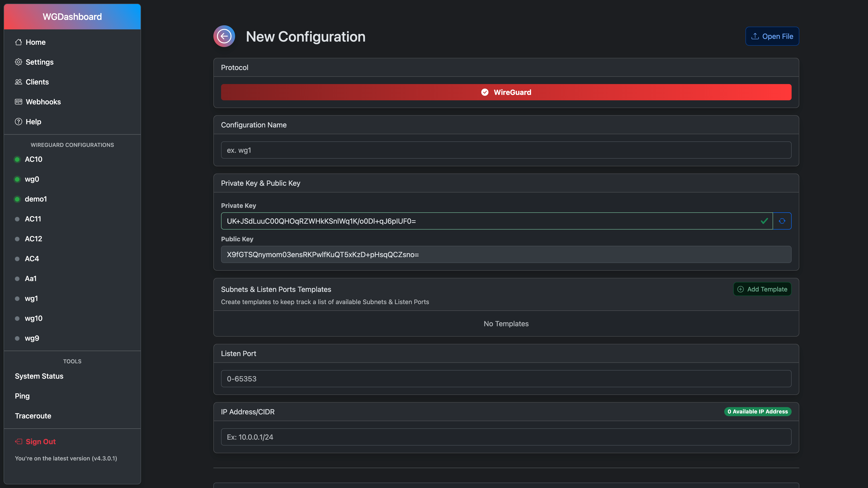The width and height of the screenshot is (868, 488).
Task: Open the Traceroute tool
Action: pos(33,416)
